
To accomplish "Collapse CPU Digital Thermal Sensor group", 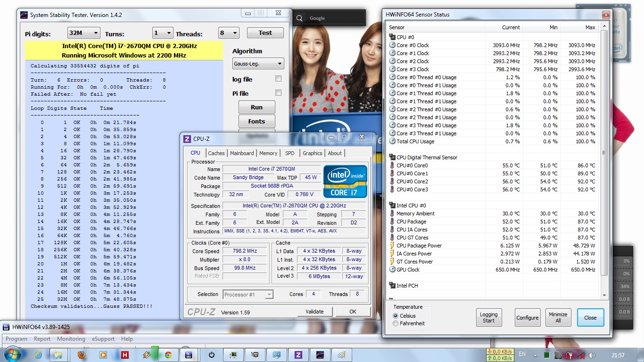I will (x=392, y=157).
